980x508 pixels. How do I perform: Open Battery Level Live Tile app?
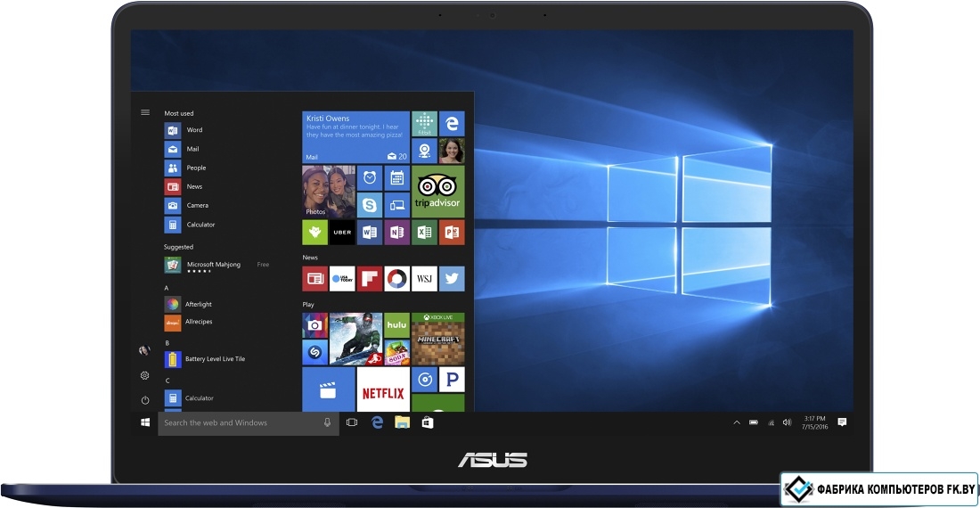click(x=205, y=359)
